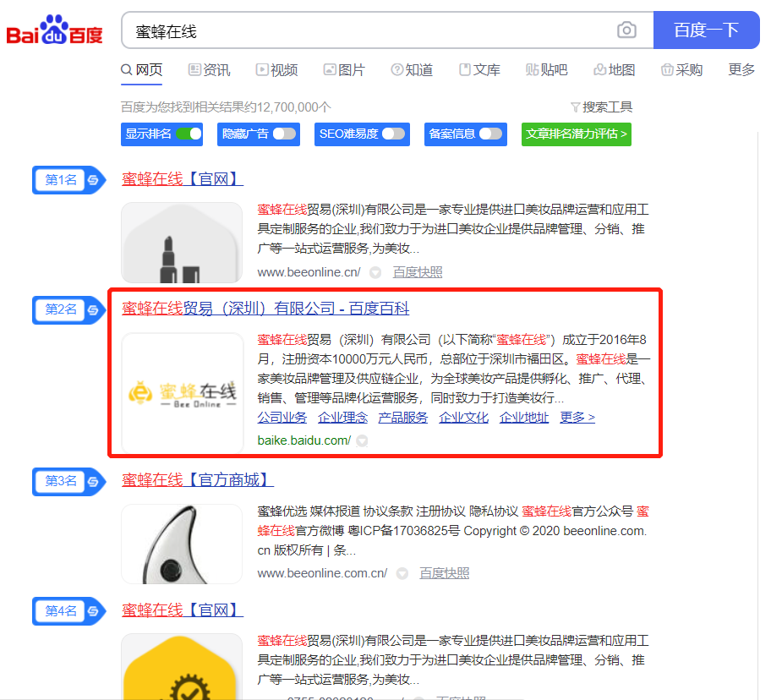Expand dropdown arrow next to www.beeonline.cn/
The image size is (771, 700).
[x=375, y=272]
